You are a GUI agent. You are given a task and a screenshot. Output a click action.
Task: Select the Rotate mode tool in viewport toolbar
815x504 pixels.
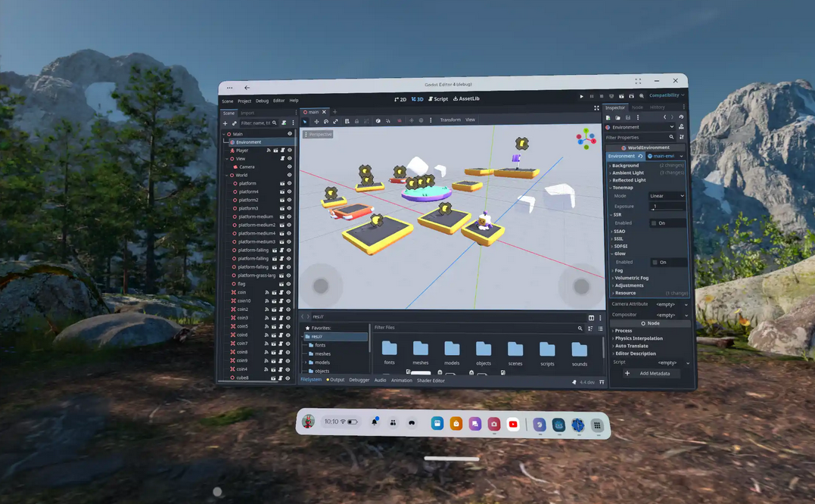pos(326,121)
